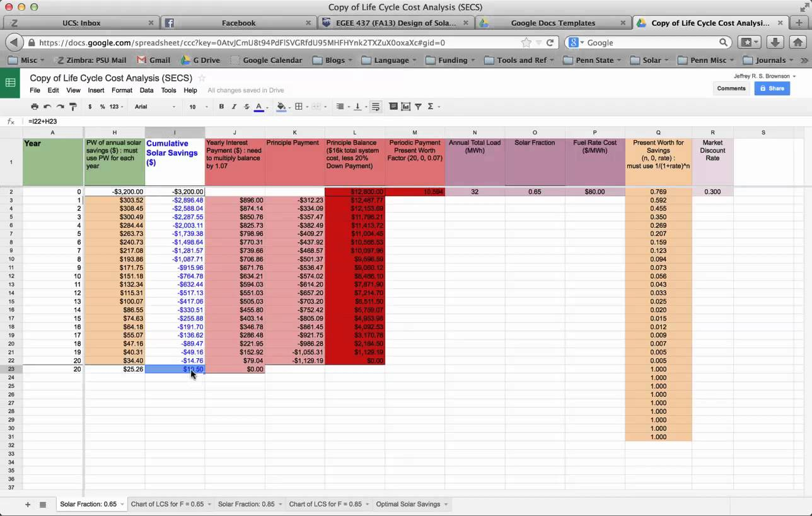Select the Paint format tool
The width and height of the screenshot is (812, 516).
click(x=72, y=106)
